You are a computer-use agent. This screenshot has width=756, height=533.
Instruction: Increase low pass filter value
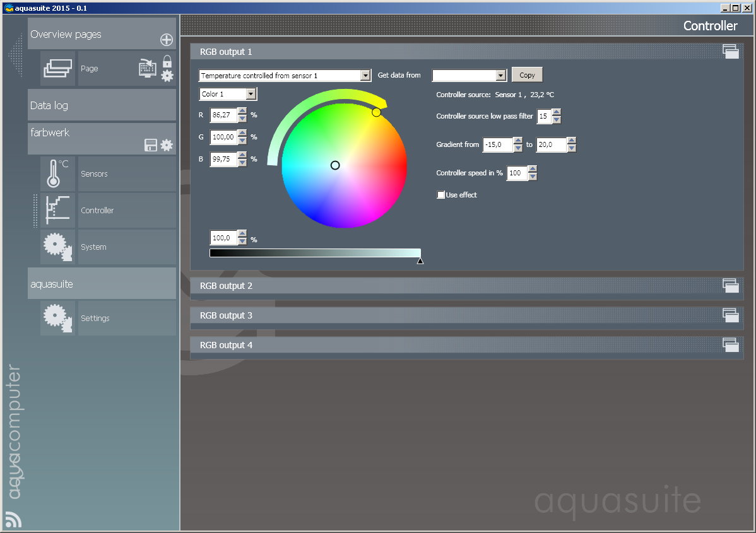[557, 113]
